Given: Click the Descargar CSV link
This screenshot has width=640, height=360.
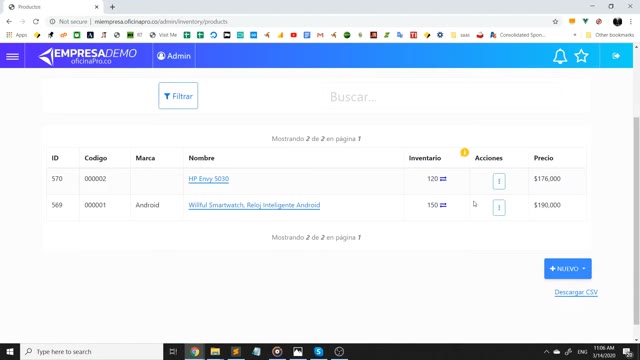Looking at the screenshot, I should [x=576, y=292].
